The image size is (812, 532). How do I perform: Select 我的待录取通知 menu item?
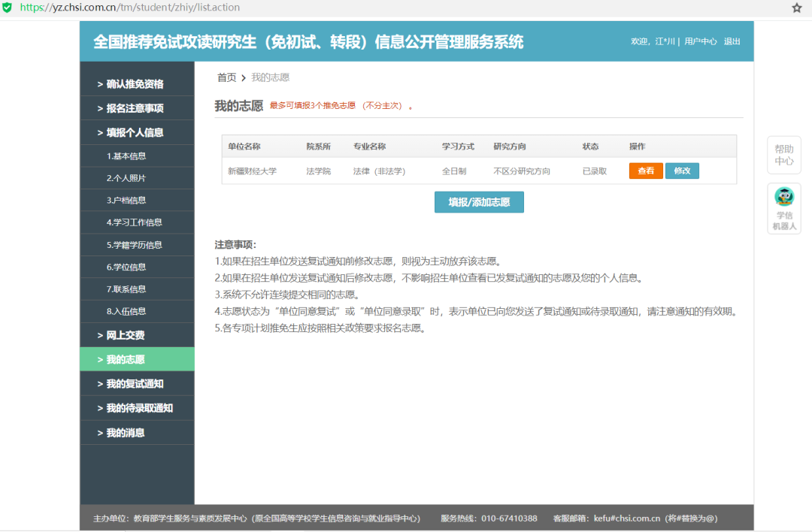139,408
